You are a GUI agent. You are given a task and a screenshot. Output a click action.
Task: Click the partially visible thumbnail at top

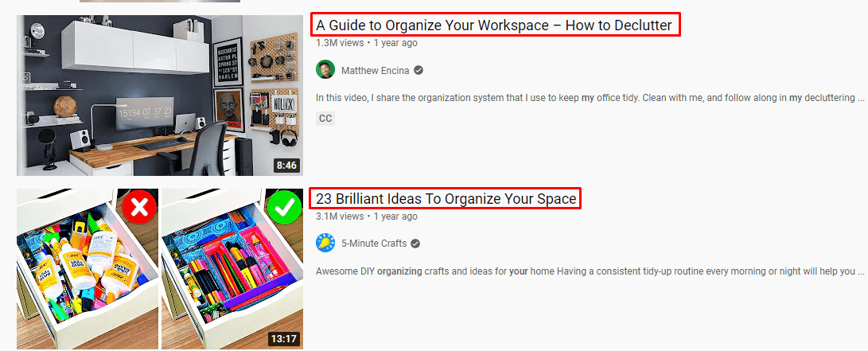160,1
